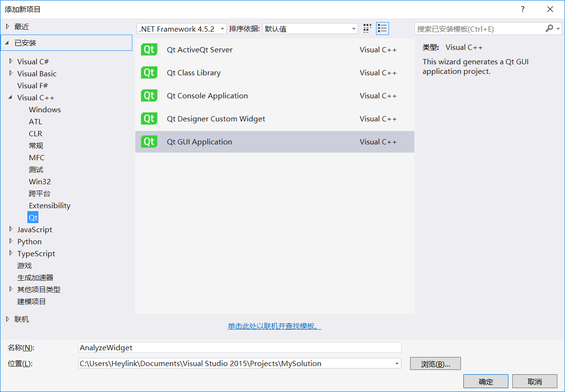This screenshot has height=392, width=565.
Task: Open the sort-by 默认值 dropdown
Action: click(310, 29)
